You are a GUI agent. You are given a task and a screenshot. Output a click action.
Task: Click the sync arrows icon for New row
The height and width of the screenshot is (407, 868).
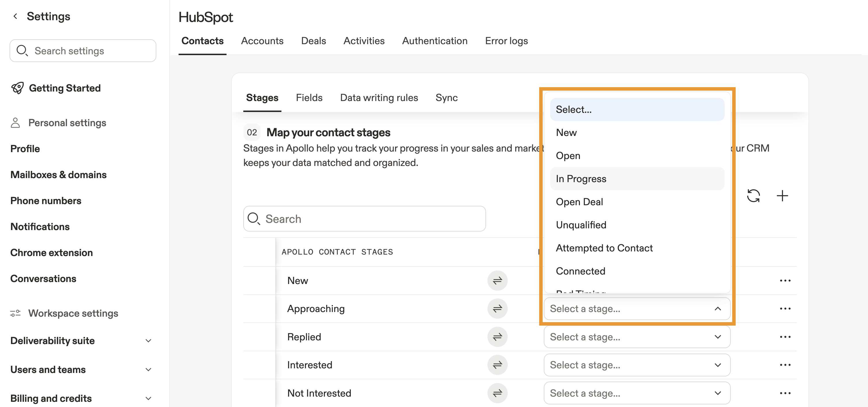(x=497, y=280)
